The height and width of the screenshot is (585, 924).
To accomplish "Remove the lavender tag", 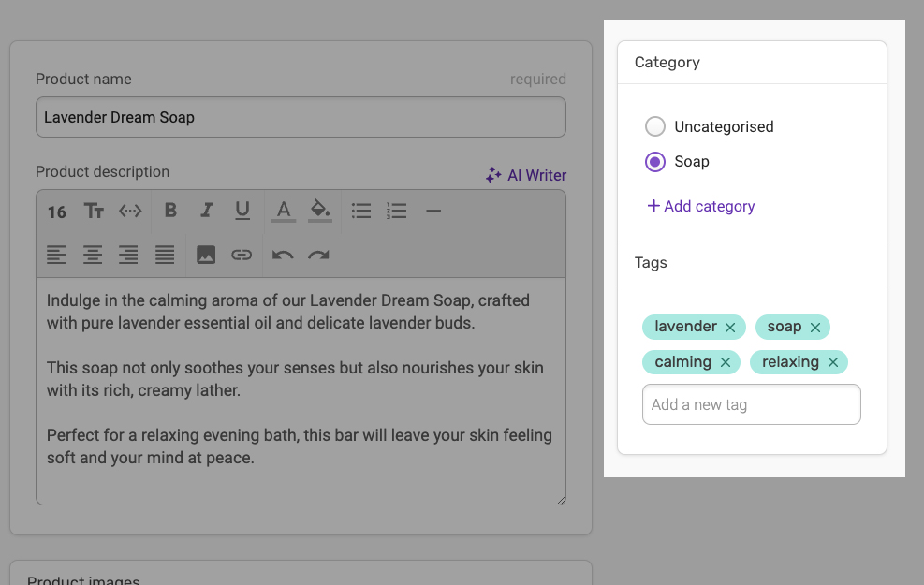I will coord(730,328).
